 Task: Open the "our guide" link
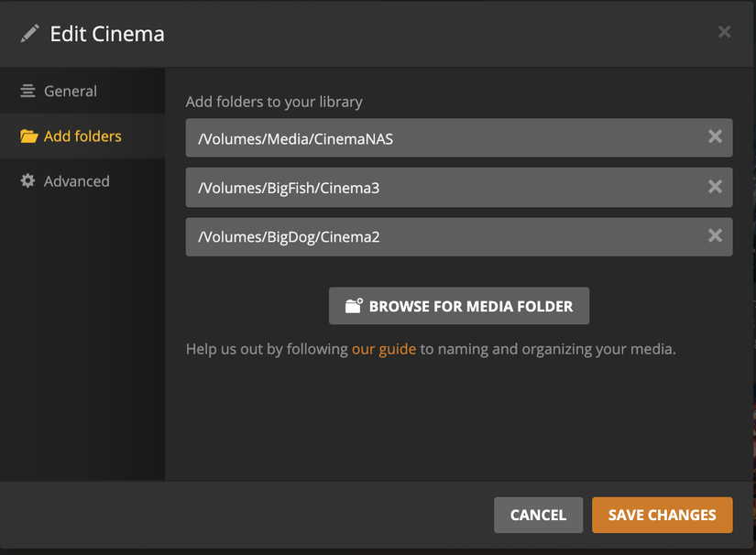[383, 349]
